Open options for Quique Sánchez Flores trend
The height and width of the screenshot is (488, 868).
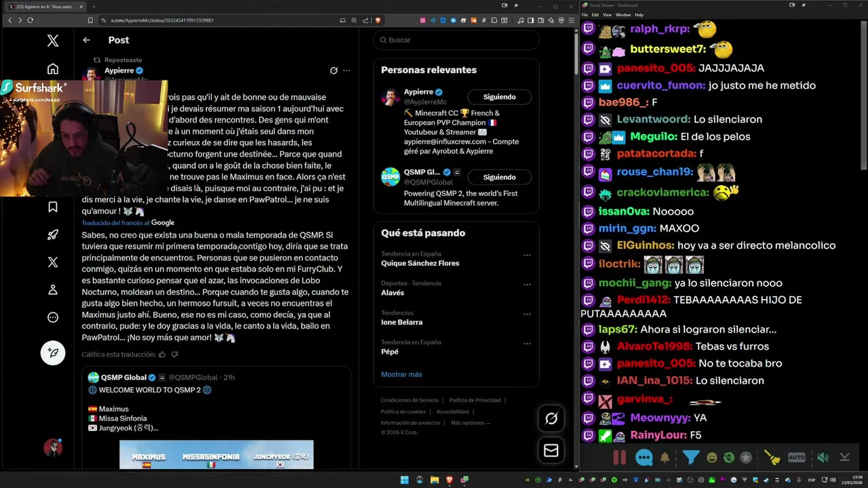[527, 256]
